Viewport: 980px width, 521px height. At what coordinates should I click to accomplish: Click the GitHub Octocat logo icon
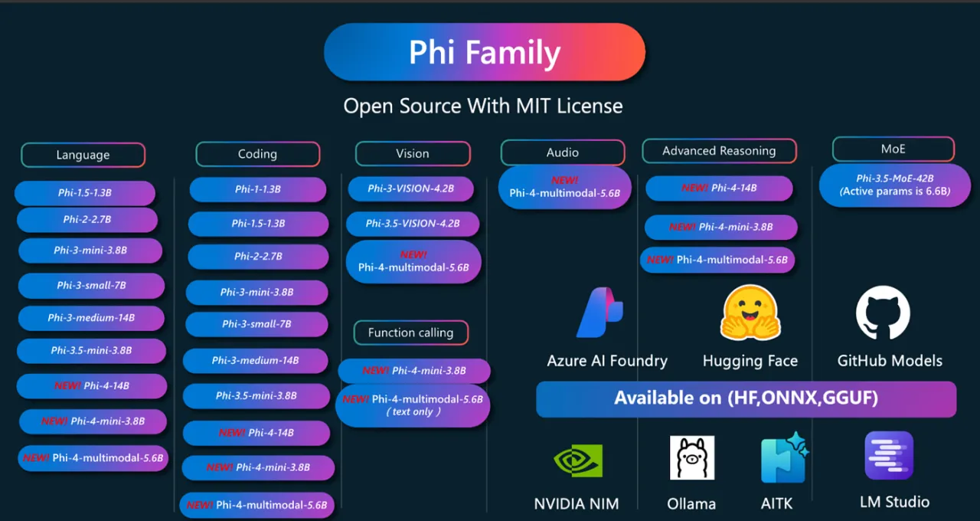click(883, 313)
